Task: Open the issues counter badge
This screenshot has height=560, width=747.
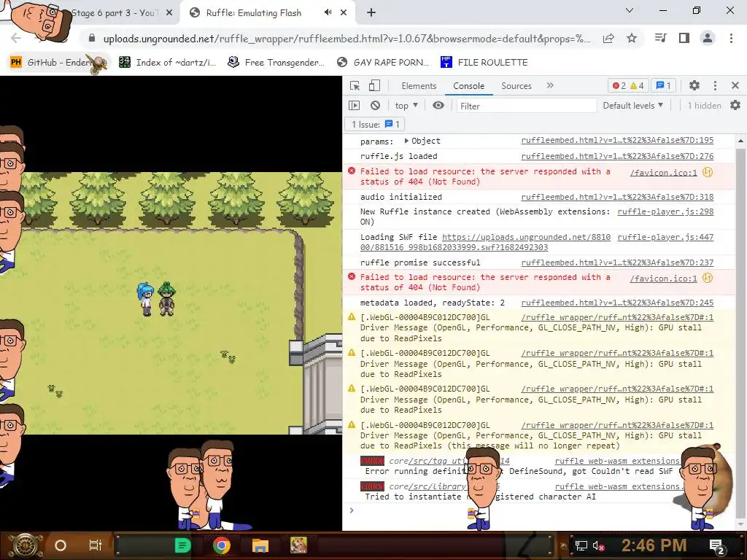Action: tap(663, 86)
